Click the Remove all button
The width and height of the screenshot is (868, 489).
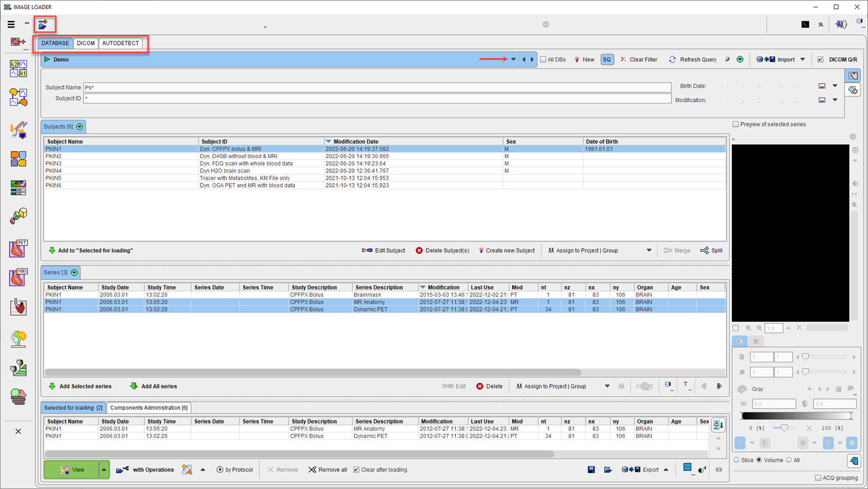(x=328, y=470)
